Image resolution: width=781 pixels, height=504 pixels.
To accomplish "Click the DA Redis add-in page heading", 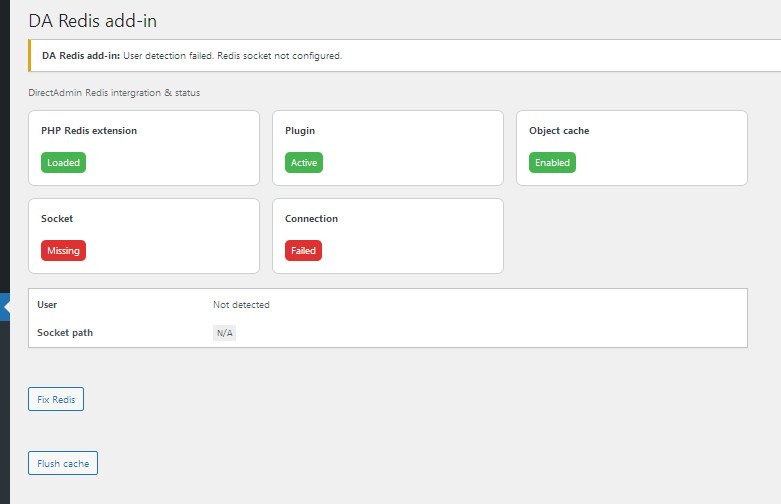I will [x=92, y=20].
